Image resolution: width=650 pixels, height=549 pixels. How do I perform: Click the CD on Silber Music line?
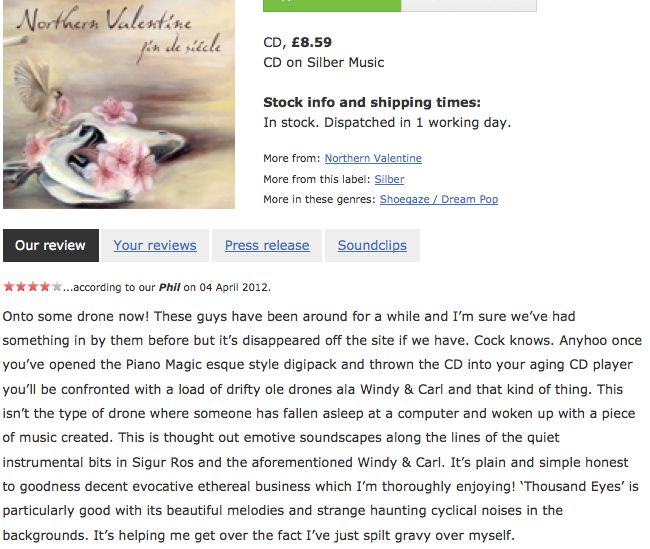323,62
